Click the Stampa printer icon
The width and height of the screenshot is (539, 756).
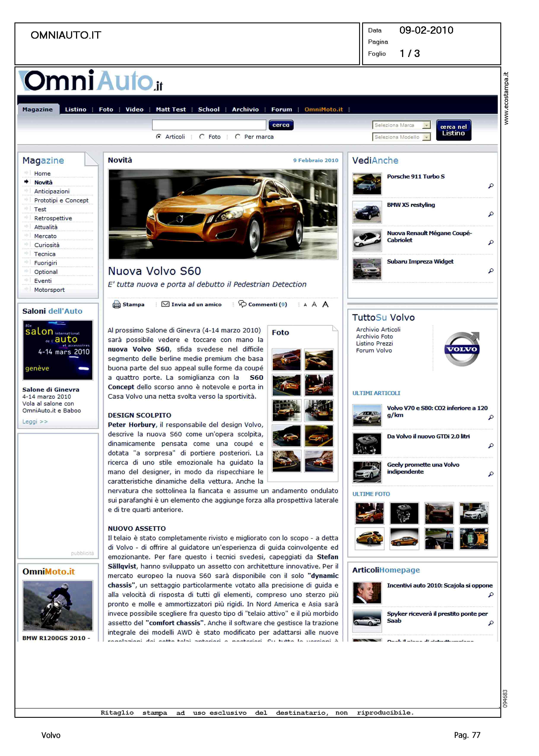[116, 304]
